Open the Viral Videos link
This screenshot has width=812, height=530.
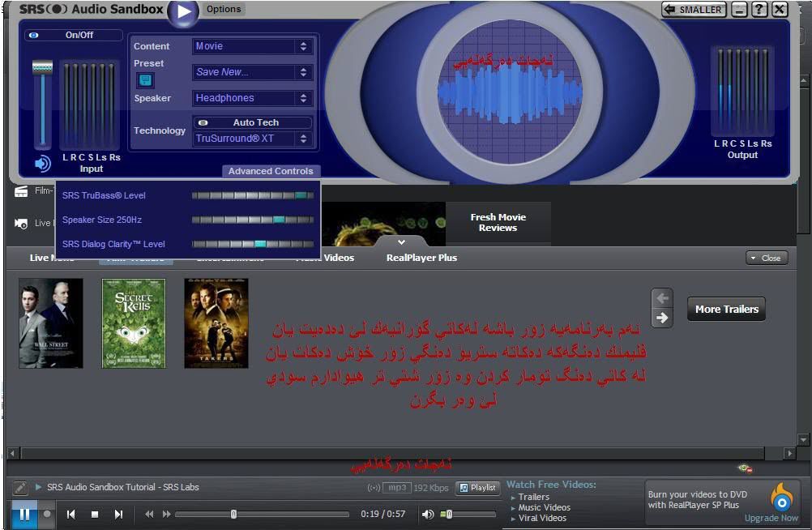pyautogui.click(x=542, y=518)
